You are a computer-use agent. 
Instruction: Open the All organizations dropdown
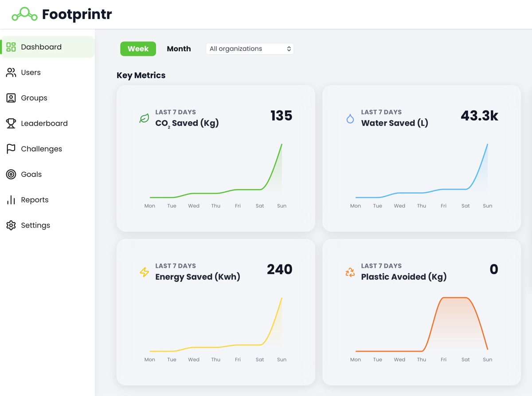click(250, 49)
